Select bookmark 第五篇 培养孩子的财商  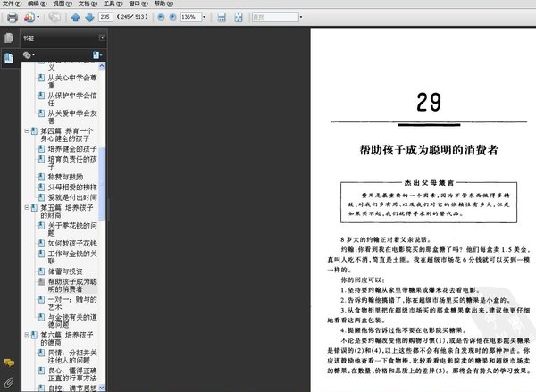(x=67, y=212)
